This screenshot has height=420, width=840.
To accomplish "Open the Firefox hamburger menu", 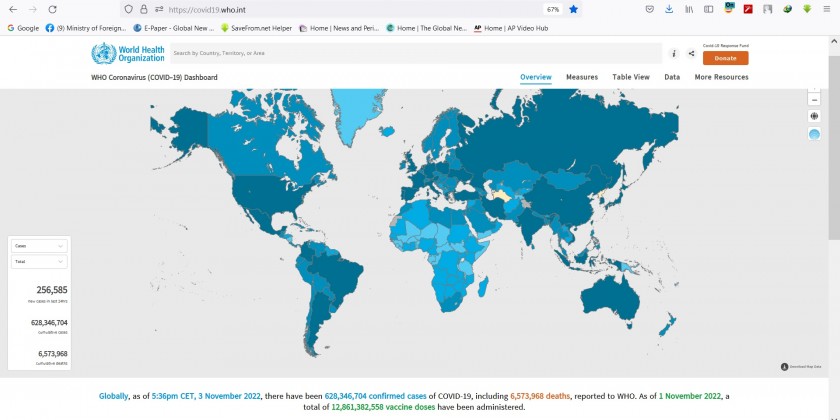I will [827, 9].
